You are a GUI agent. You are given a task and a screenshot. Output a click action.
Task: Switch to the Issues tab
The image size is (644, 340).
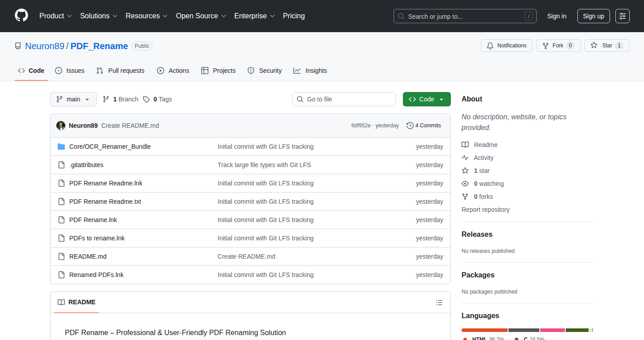click(70, 71)
